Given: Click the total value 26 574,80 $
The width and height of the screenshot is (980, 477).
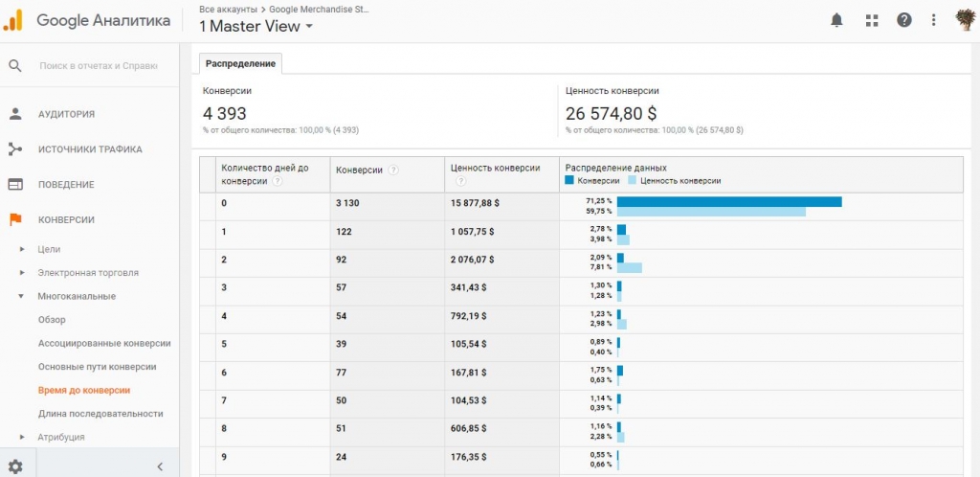Looking at the screenshot, I should pyautogui.click(x=612, y=114).
